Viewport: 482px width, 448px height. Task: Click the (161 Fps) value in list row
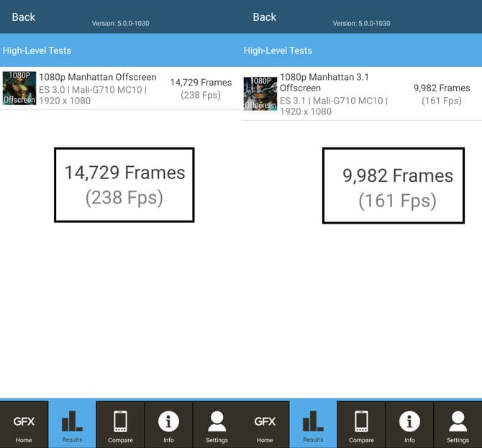[x=442, y=101]
